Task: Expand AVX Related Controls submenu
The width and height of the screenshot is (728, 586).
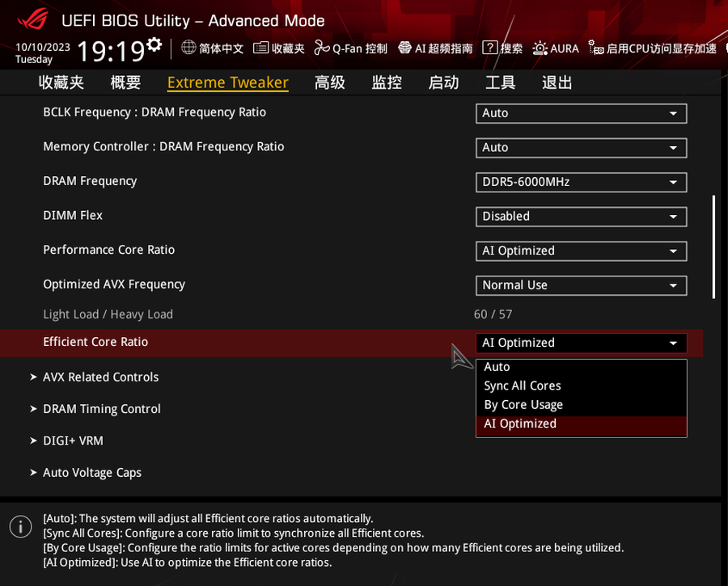Action: pyautogui.click(x=100, y=377)
